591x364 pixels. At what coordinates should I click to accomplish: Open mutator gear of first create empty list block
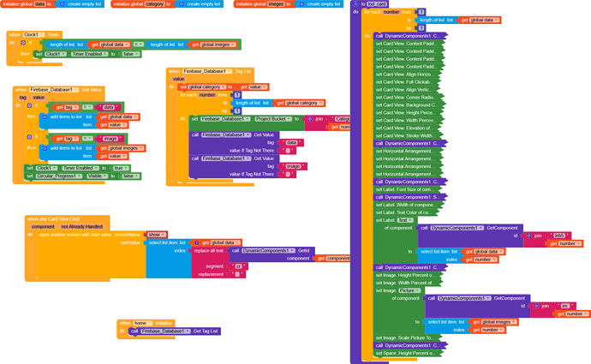coord(63,3)
